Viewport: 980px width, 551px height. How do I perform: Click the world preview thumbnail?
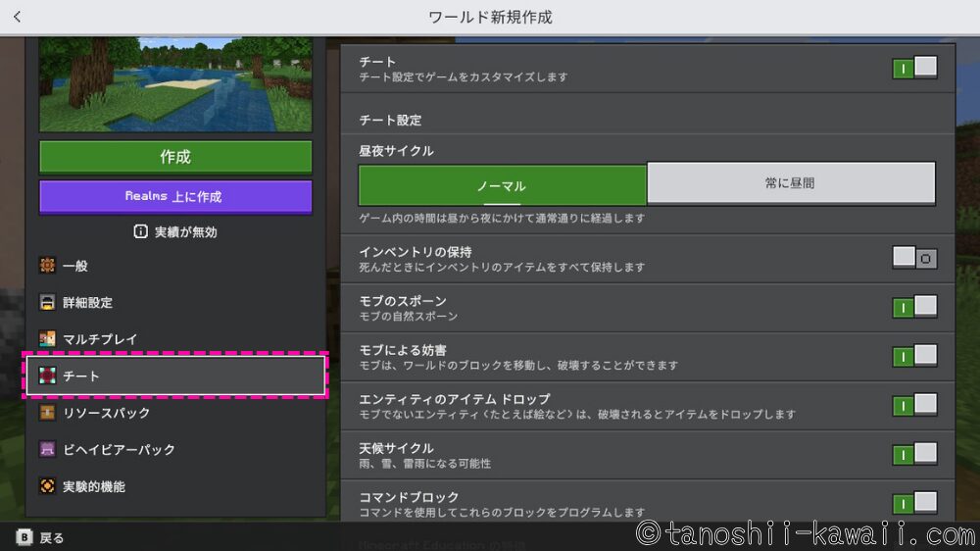click(x=175, y=84)
